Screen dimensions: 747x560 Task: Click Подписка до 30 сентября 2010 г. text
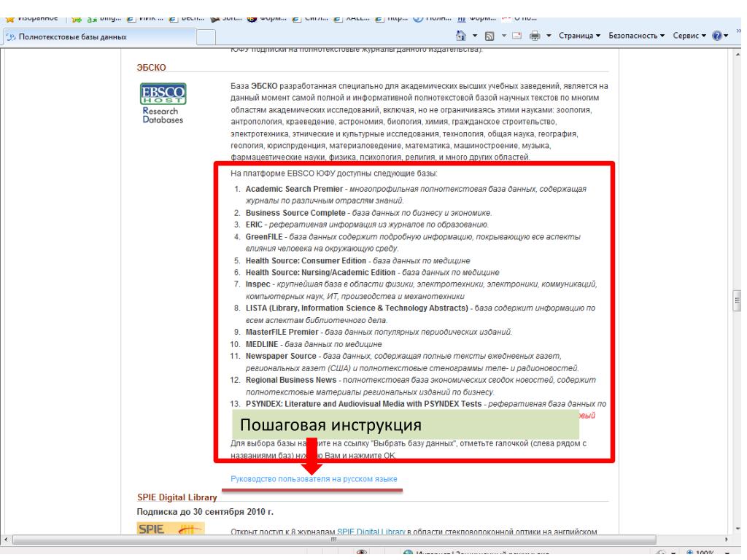coord(205,512)
